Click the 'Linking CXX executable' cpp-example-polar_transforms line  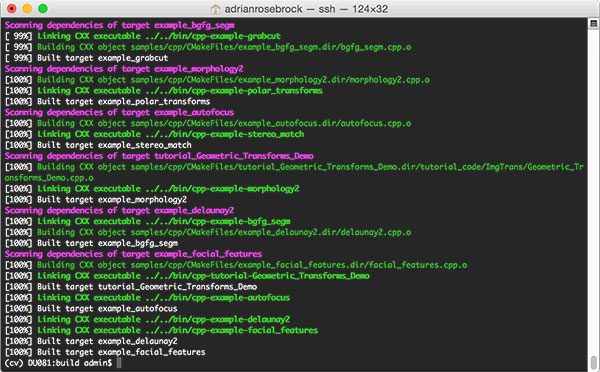tap(164, 91)
